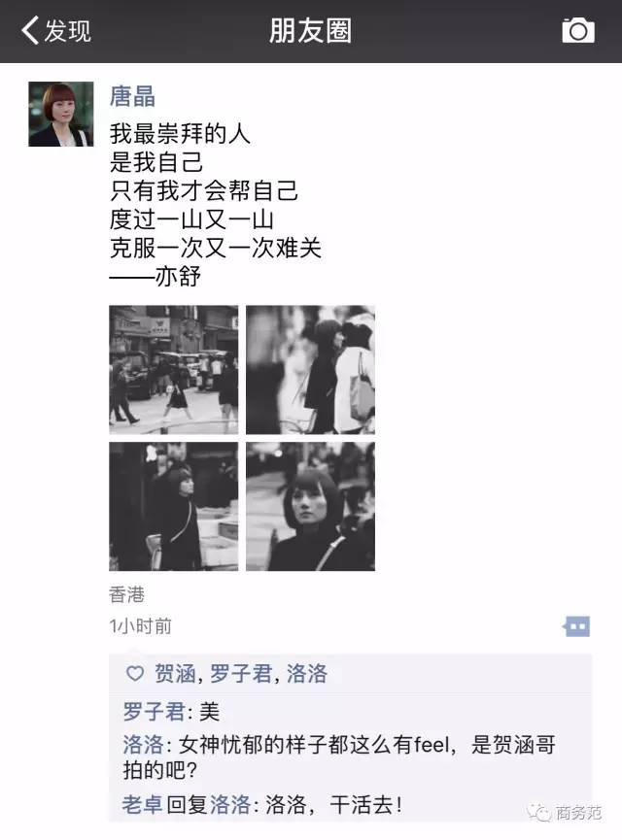Open the bottom-left woman profile photo

[174, 506]
